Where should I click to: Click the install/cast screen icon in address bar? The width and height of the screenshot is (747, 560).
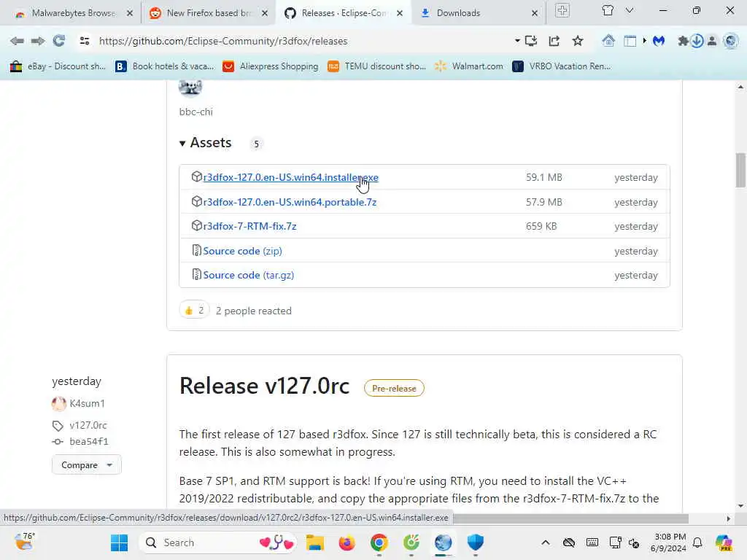pos(531,41)
